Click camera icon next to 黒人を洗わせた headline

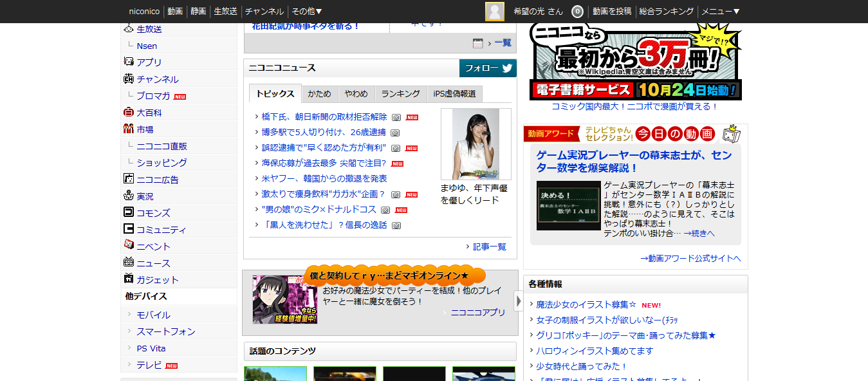(x=396, y=226)
